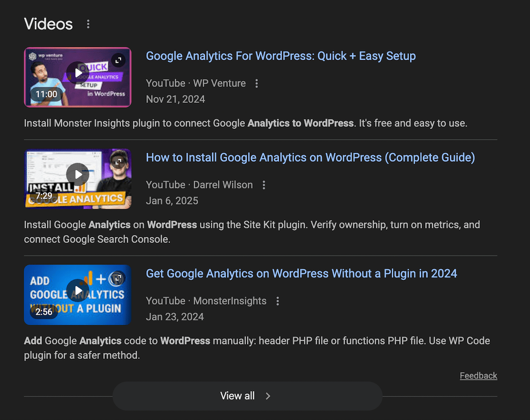Click the 2:56 duration badge on third thumbnail
Viewport: 530px width, 420px height.
tap(44, 311)
